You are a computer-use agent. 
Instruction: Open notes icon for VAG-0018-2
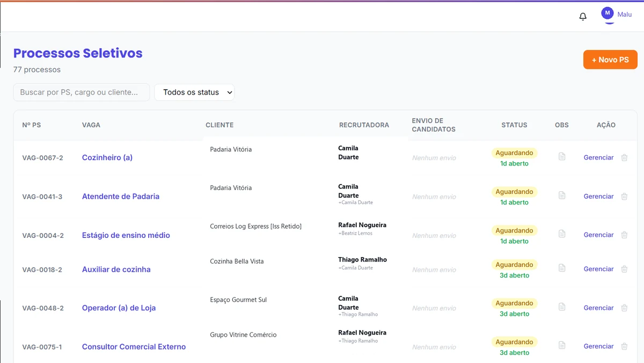coord(562,268)
